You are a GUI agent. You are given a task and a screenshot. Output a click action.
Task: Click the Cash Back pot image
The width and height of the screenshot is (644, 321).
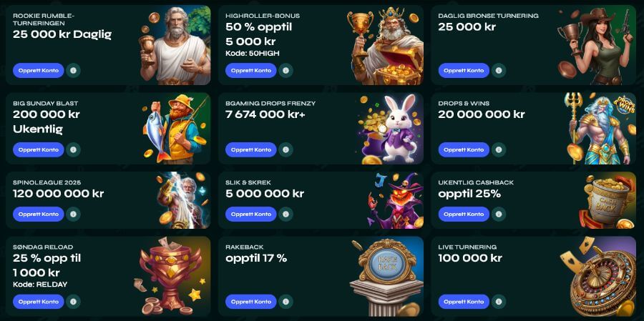tap(607, 200)
